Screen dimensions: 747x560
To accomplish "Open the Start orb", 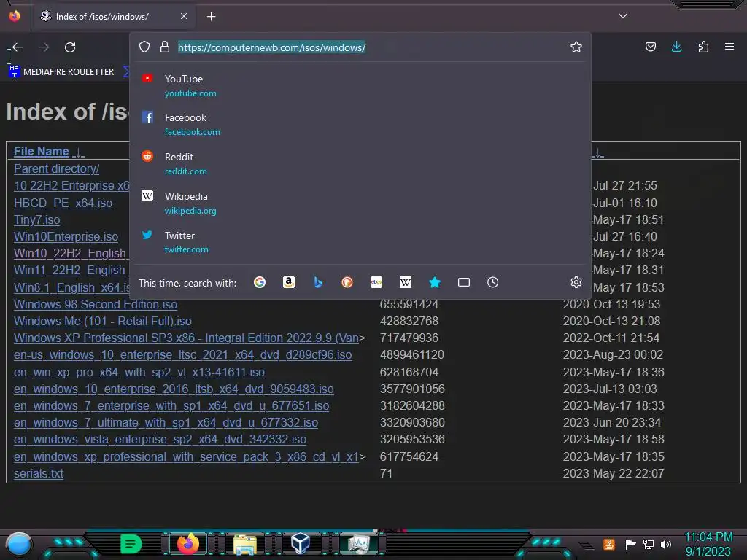I will coord(18,544).
